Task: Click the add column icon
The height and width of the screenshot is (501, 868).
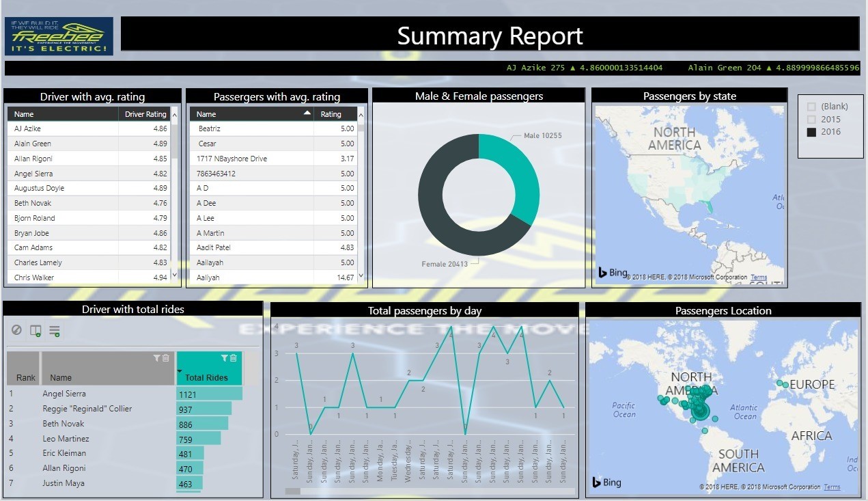Action: (36, 331)
